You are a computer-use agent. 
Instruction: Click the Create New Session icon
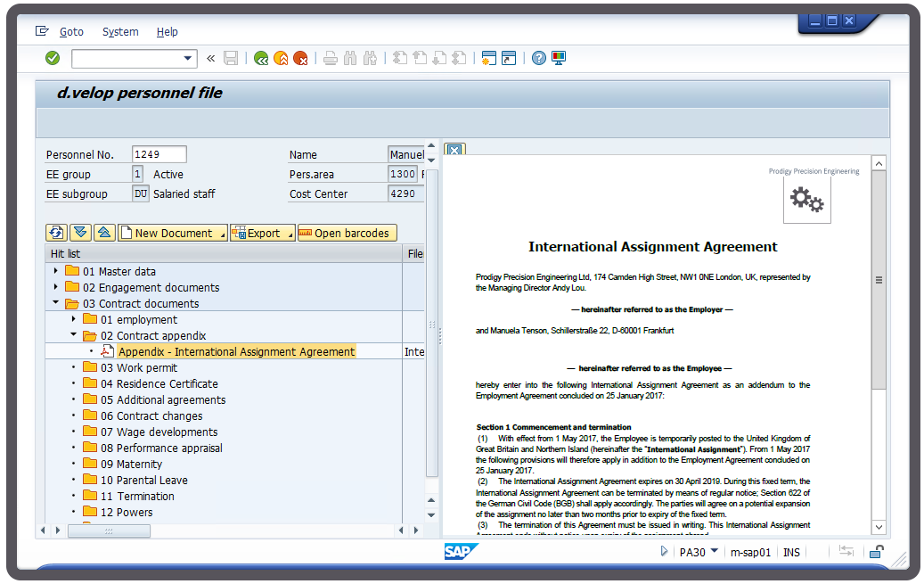pyautogui.click(x=489, y=58)
